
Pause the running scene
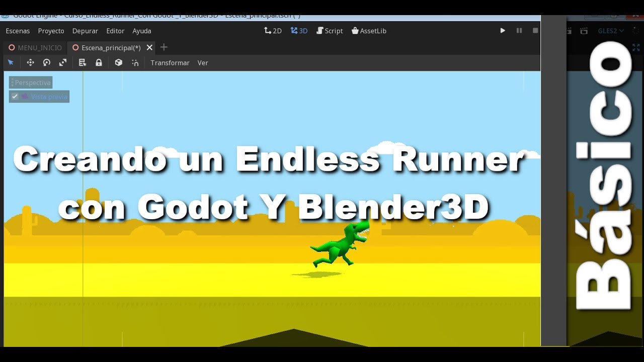519,31
